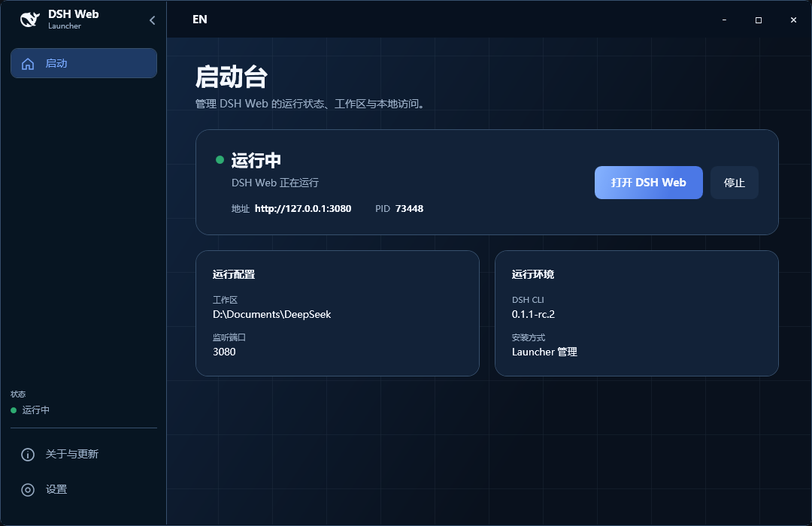
Task: Click the http://127.0.0.1:3080 address
Action: pos(303,209)
